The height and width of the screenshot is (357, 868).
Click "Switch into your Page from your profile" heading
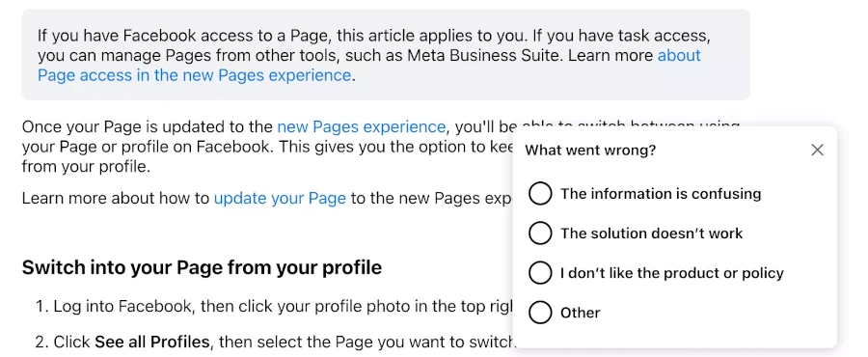[x=203, y=268]
